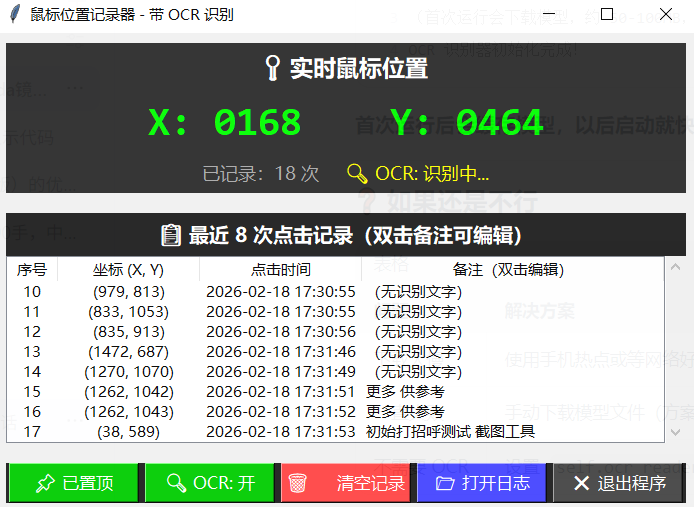Toggle the 已置顶 always-on-top button

coord(73,483)
